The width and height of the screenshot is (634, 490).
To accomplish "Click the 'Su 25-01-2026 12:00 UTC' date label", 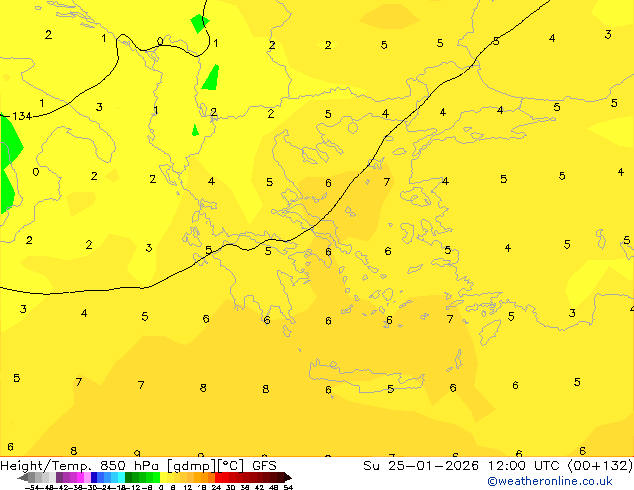I will (463, 466).
